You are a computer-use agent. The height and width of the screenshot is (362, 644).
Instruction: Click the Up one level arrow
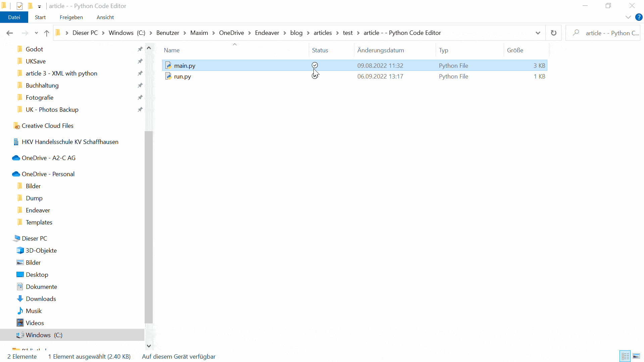47,33
